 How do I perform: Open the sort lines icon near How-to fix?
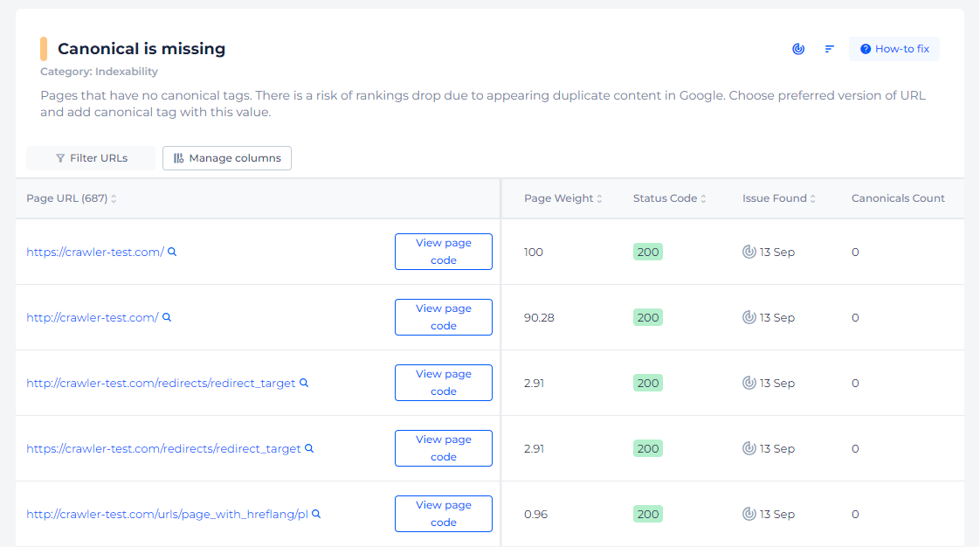(x=830, y=49)
